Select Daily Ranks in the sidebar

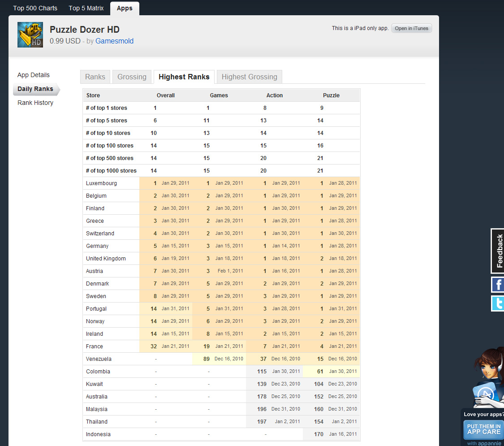click(x=35, y=89)
